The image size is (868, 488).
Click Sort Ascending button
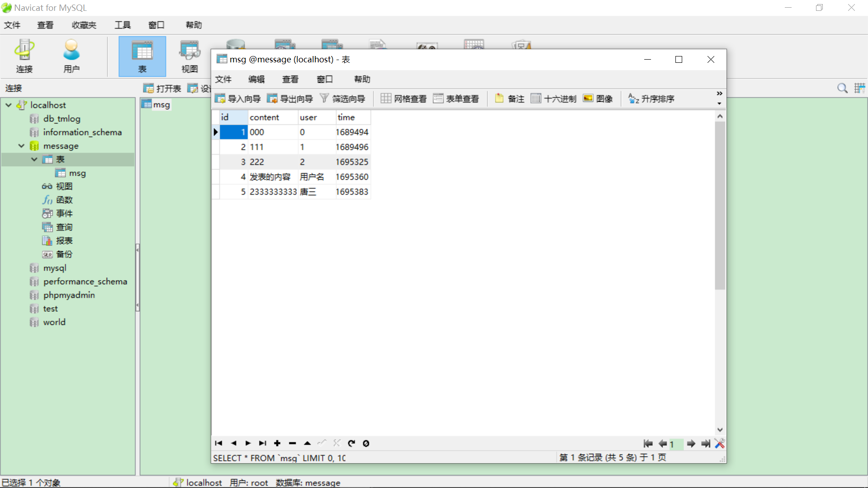[x=651, y=99]
